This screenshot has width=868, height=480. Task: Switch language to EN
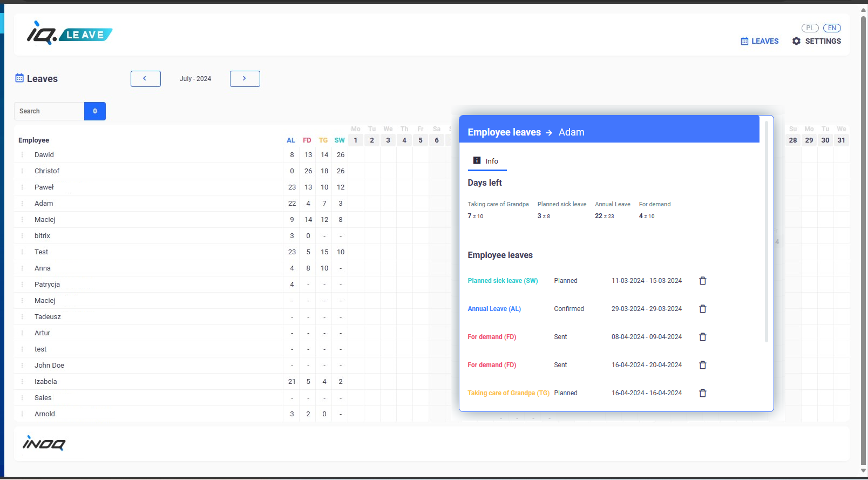[832, 28]
